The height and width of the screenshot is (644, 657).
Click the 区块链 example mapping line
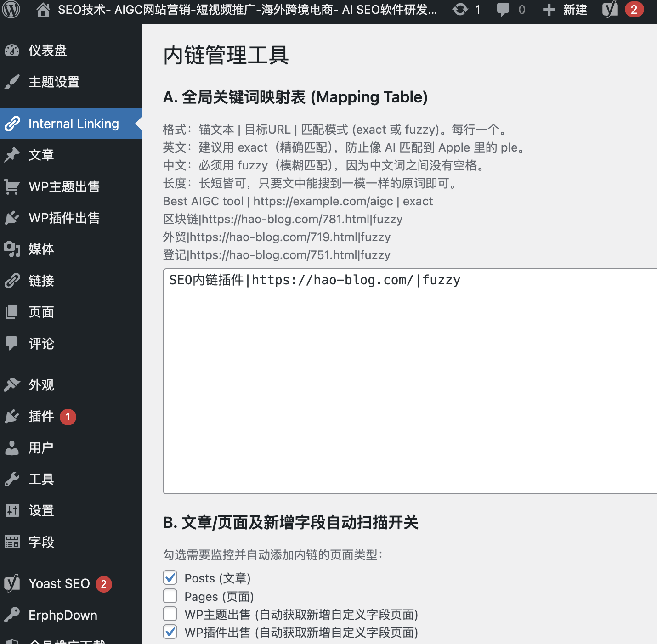point(283,219)
